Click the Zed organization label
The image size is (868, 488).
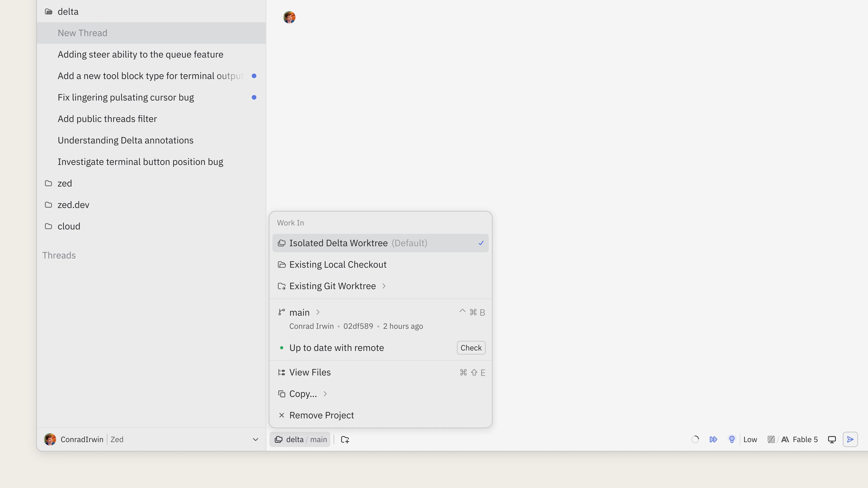(117, 440)
